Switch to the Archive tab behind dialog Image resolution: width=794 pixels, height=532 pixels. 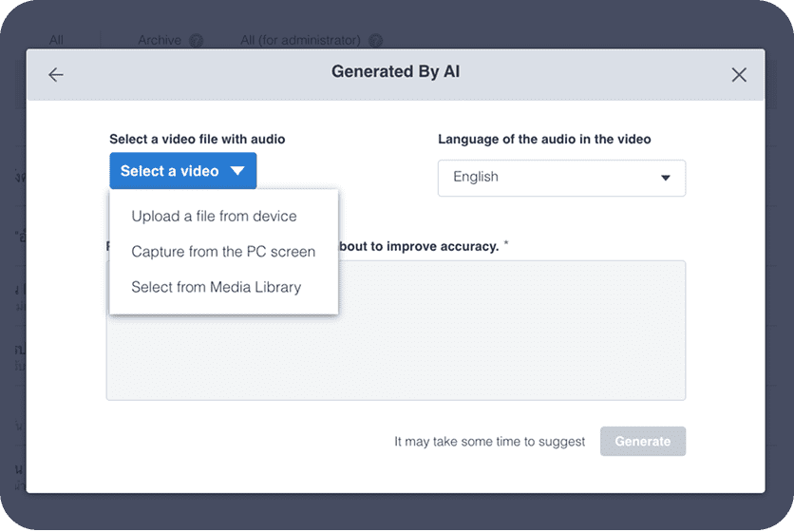(160, 40)
